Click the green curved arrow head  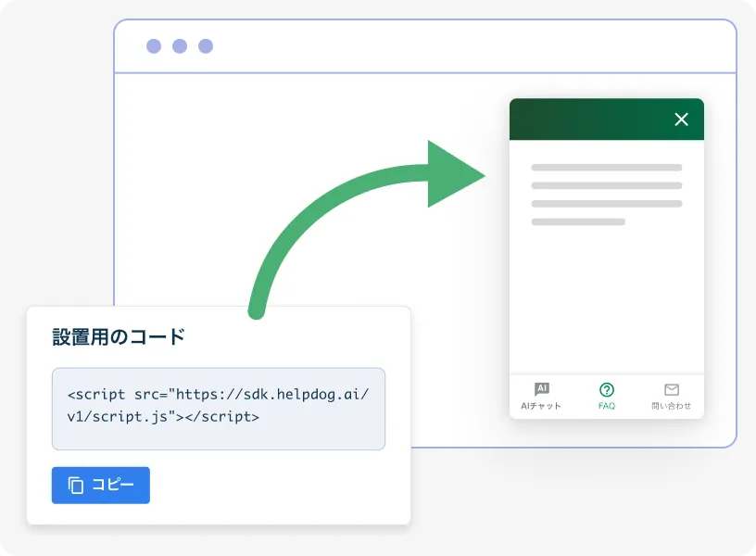point(452,174)
